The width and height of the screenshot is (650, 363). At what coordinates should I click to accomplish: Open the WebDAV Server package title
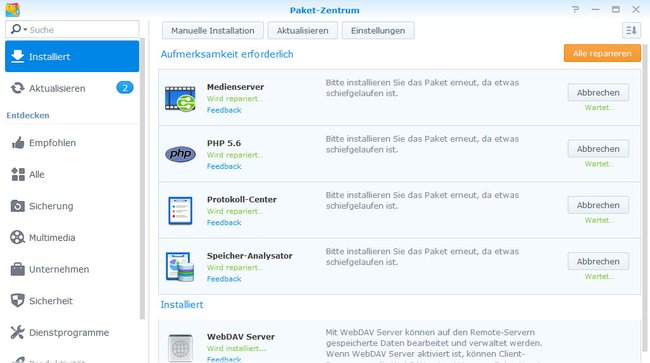point(241,336)
